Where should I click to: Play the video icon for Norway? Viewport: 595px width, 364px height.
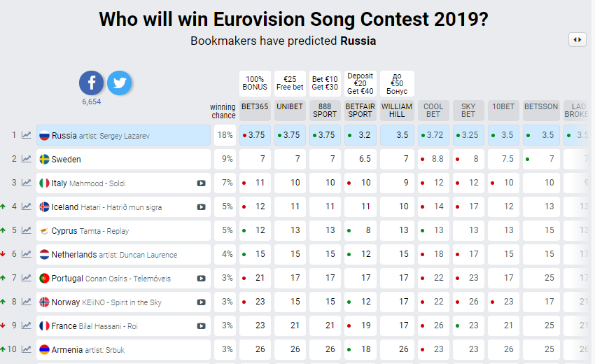202,302
